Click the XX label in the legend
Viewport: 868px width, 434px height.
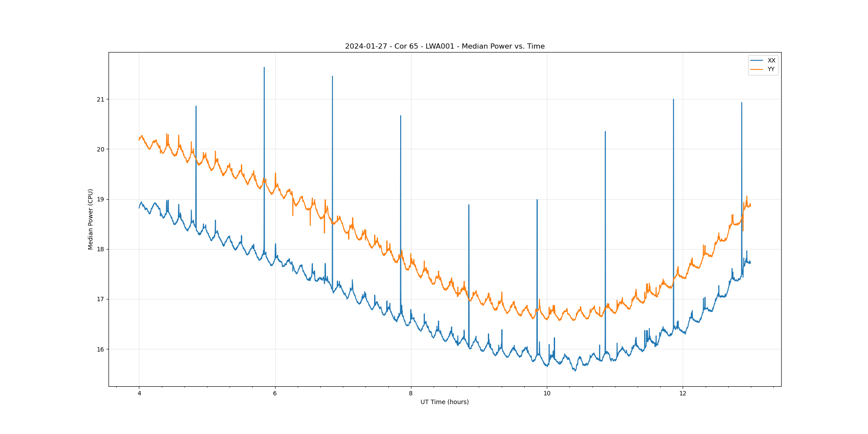pos(771,61)
